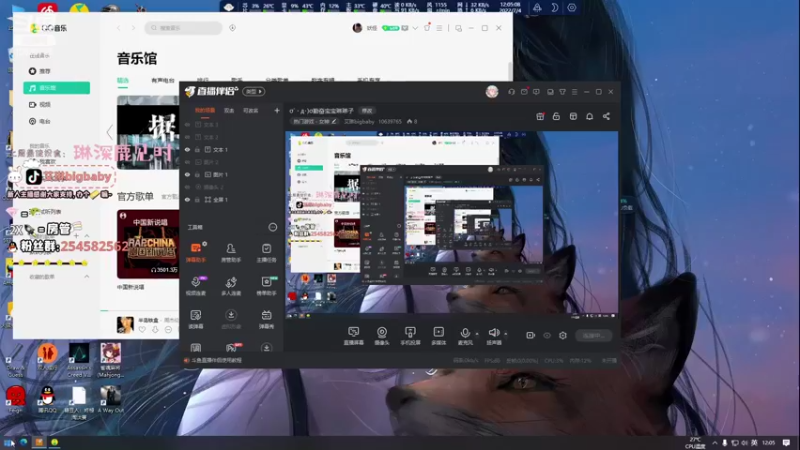This screenshot has height=450, width=800.
Task: Click the record video icon near settings
Action: pyautogui.click(x=531, y=335)
